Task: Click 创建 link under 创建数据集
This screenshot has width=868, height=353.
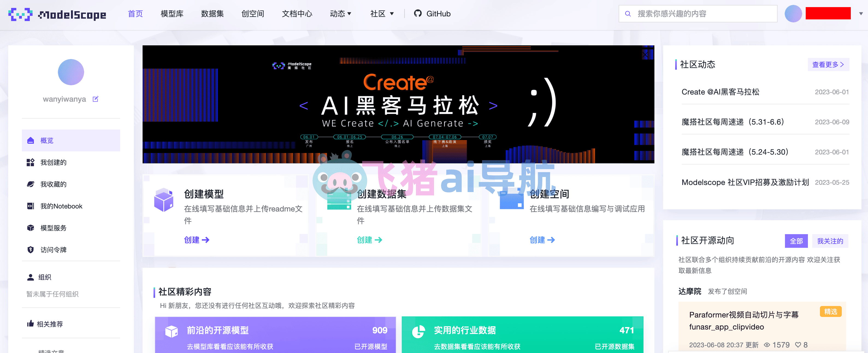Action: [370, 240]
